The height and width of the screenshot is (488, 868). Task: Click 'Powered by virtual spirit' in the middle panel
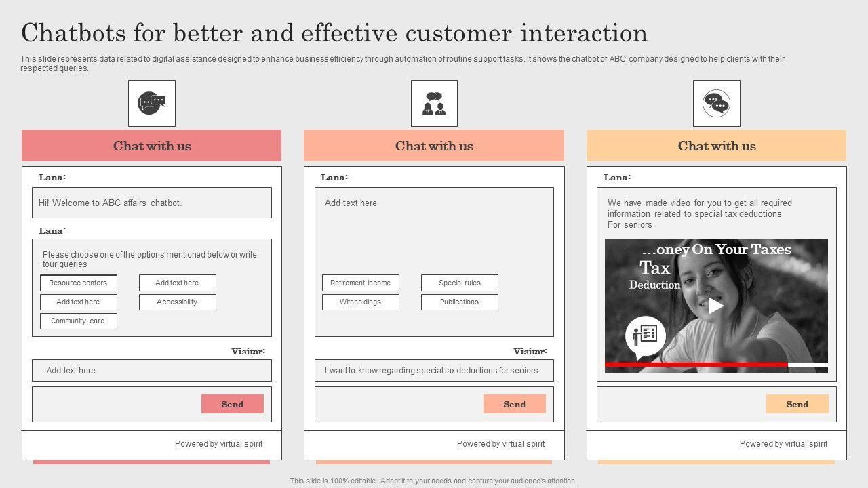coord(500,444)
